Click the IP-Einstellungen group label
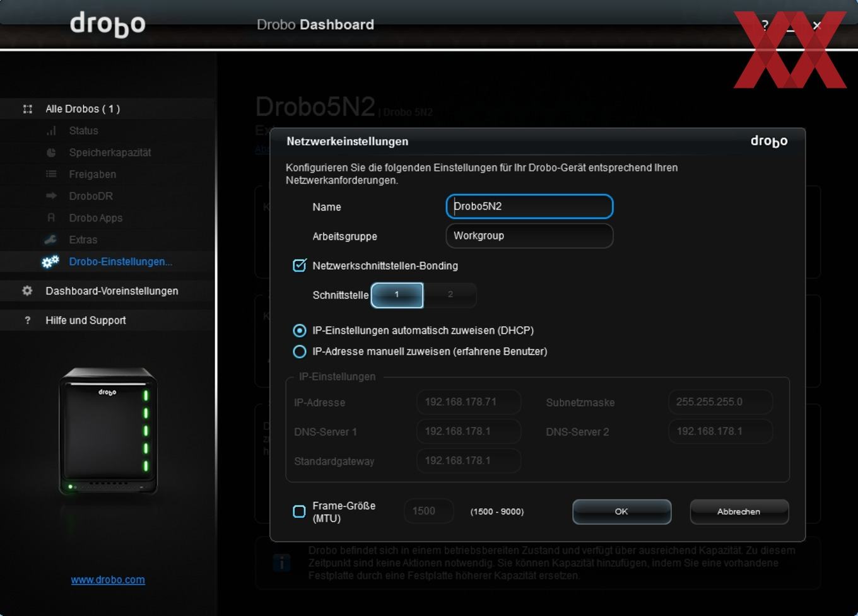Screen dimensions: 858x616 pyautogui.click(x=337, y=376)
